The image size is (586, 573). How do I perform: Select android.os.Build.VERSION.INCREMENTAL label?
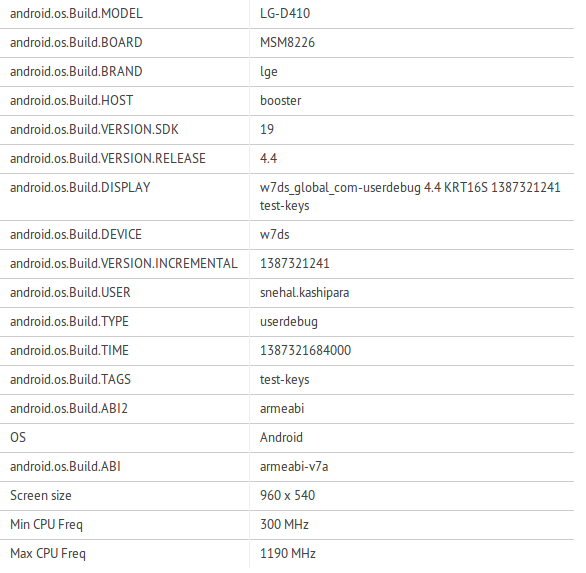tap(124, 264)
